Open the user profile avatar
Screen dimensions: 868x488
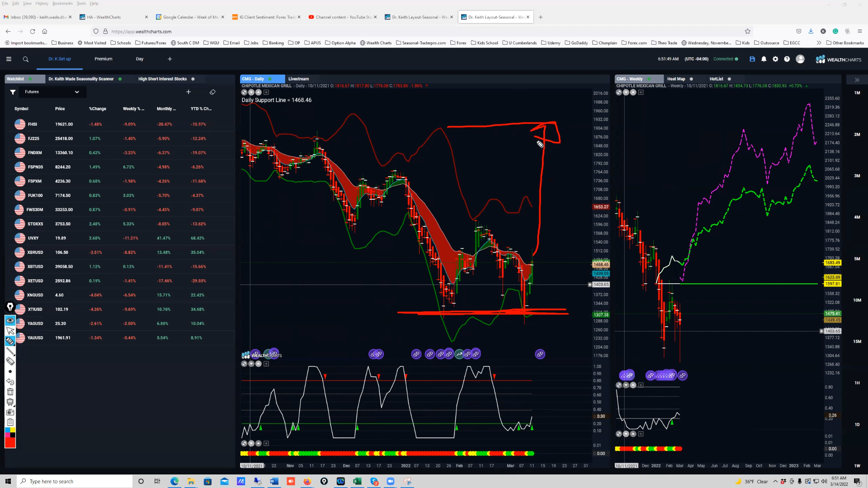800,59
